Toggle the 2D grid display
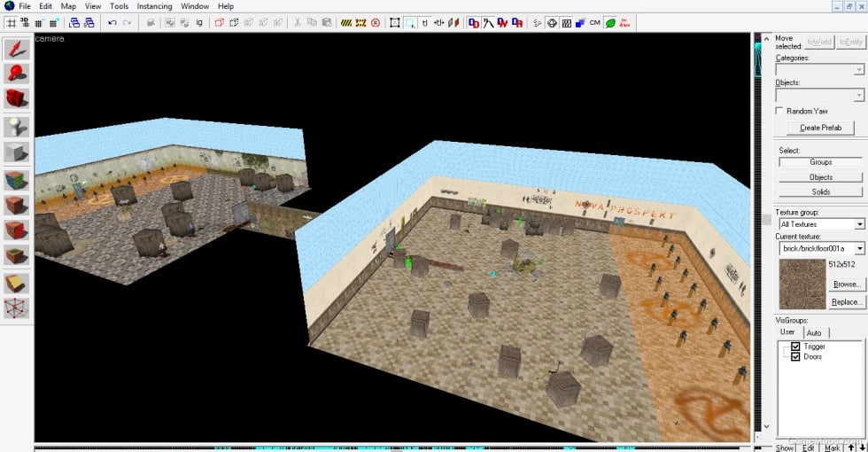This screenshot has height=452, width=868. pos(11,23)
